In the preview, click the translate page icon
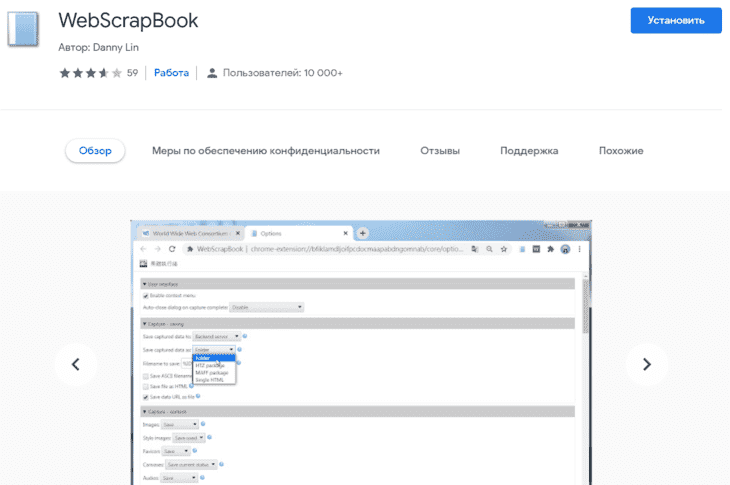Viewport: 730px width, 485px height. pos(474,249)
